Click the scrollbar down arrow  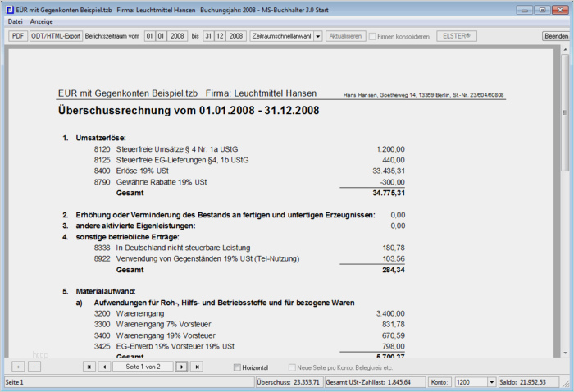click(565, 353)
